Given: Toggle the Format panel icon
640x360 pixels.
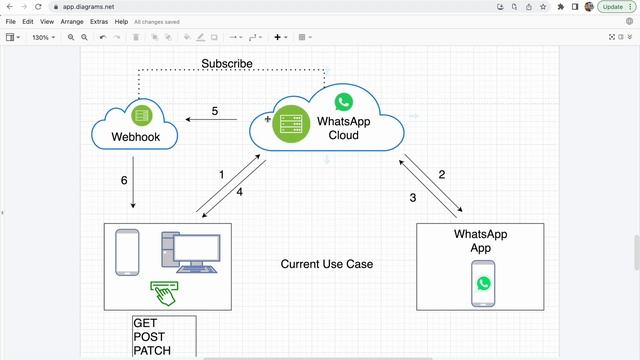Looking at the screenshot, I should pos(621,37).
